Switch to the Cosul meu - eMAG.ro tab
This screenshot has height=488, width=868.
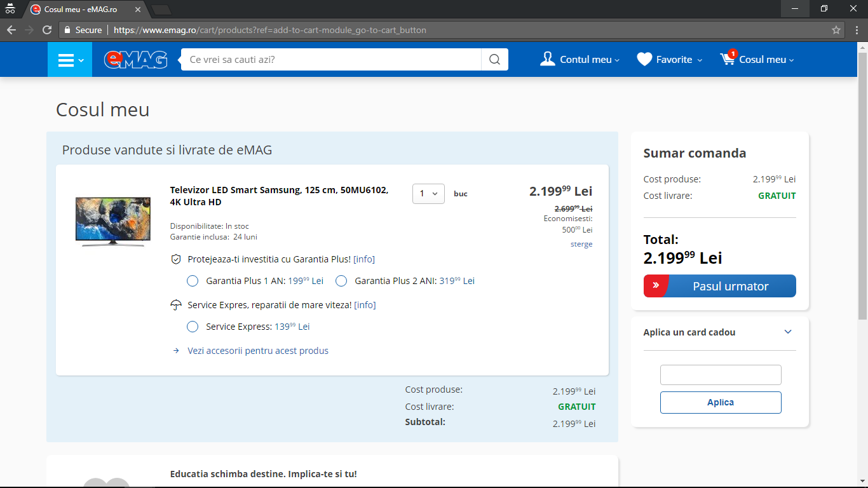tap(86, 10)
